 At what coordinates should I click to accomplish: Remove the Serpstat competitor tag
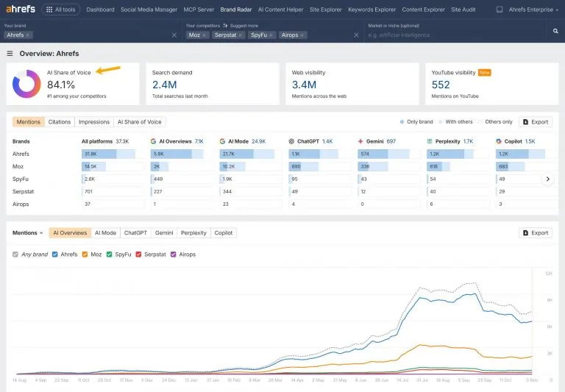pyautogui.click(x=241, y=35)
